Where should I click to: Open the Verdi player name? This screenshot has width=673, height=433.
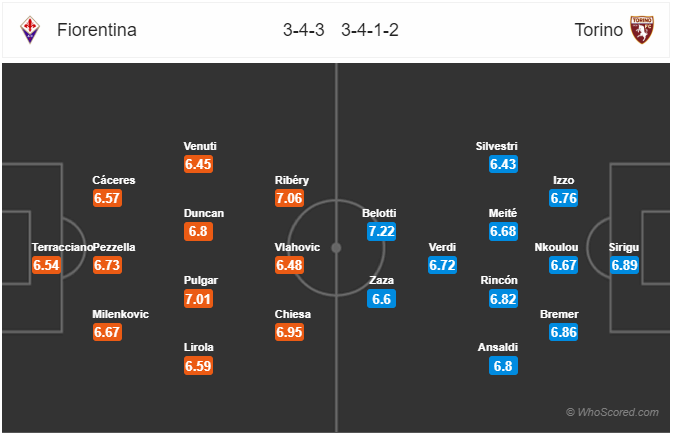click(x=442, y=247)
